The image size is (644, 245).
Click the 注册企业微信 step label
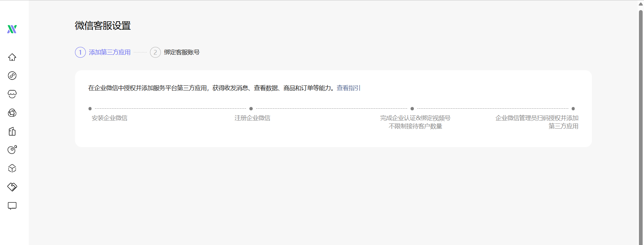tap(252, 118)
